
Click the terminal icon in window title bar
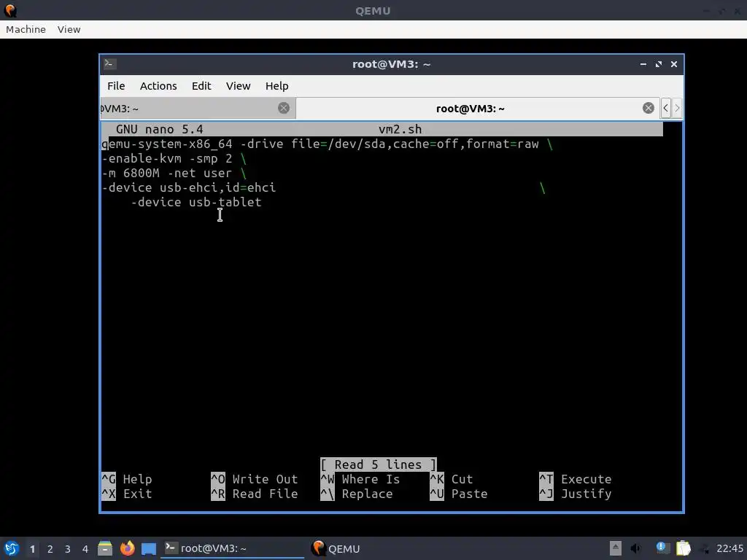click(x=109, y=64)
